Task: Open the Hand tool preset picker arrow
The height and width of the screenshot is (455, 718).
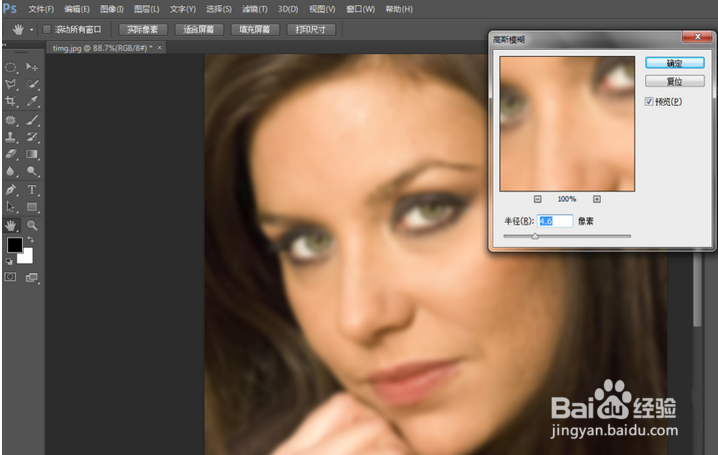Action: [x=31, y=30]
